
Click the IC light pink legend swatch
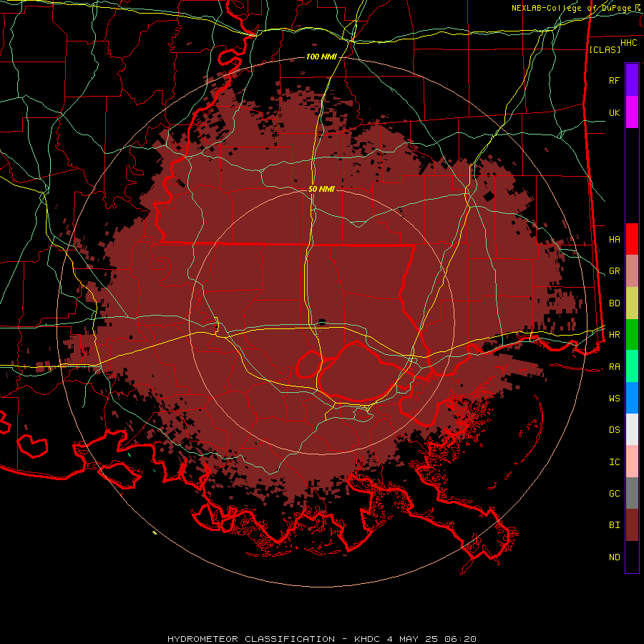tap(632, 462)
